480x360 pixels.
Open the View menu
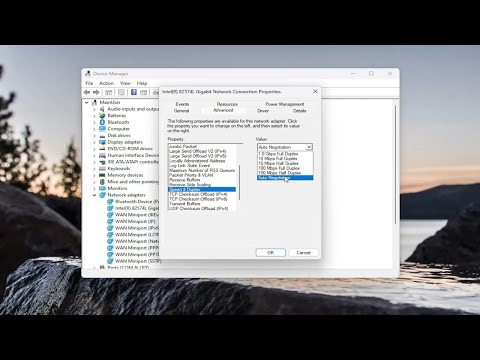tap(125, 83)
